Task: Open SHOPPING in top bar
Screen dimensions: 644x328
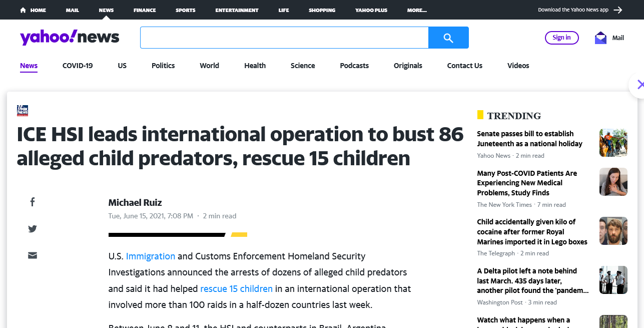Action: 322,10
